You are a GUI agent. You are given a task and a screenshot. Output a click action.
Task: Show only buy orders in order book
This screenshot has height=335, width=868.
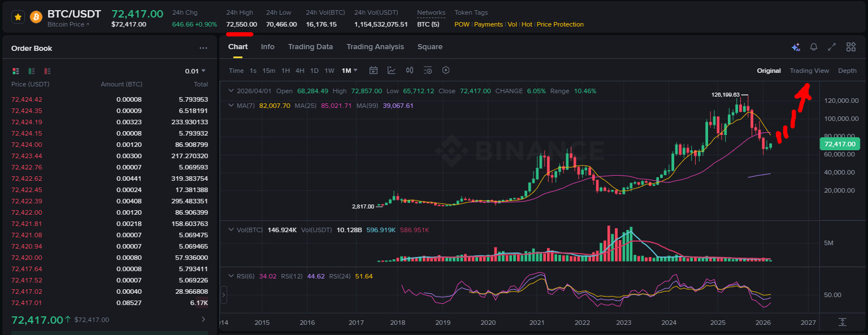(32, 71)
